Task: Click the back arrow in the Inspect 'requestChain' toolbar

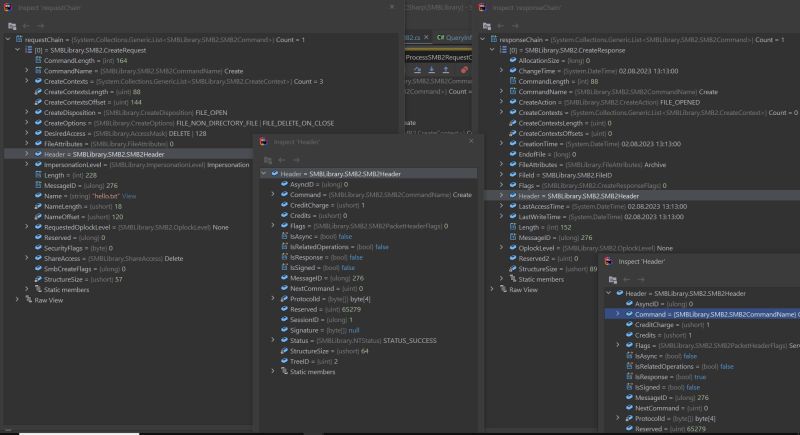Action: pos(26,26)
